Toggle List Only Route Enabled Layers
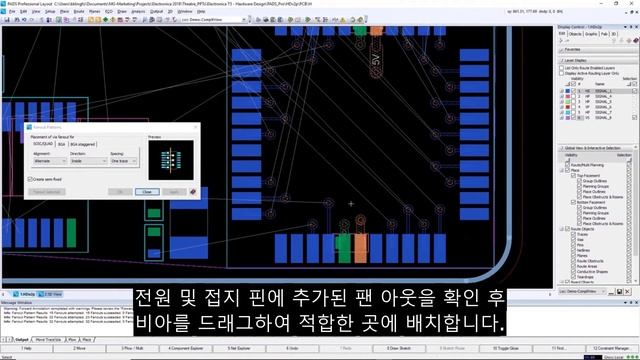The height and width of the screenshot is (360, 640). click(562, 68)
